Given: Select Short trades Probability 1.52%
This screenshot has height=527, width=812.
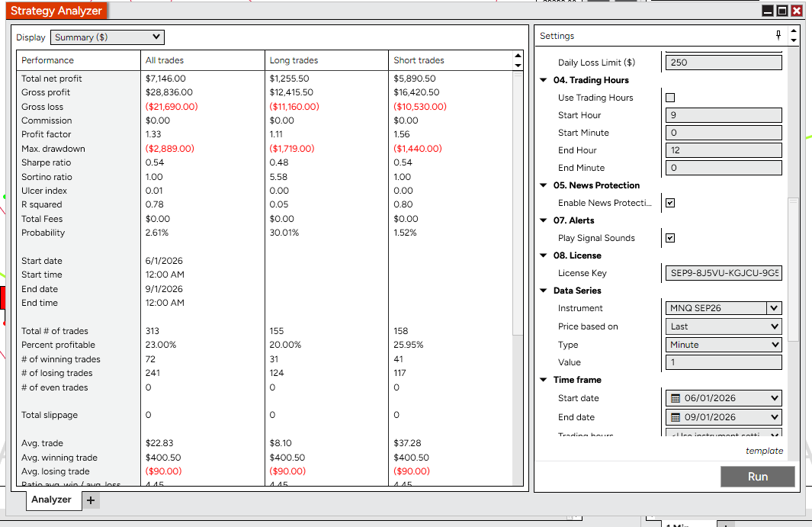Looking at the screenshot, I should (x=405, y=233).
